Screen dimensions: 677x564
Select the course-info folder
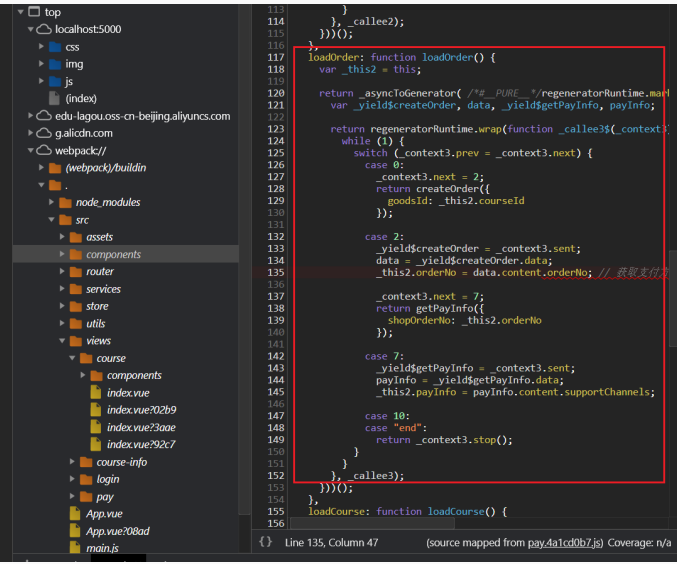(x=122, y=462)
